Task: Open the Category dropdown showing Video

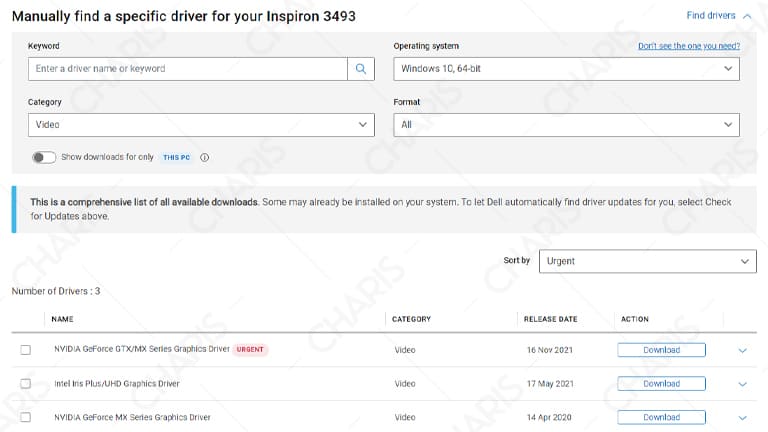Action: (x=201, y=125)
